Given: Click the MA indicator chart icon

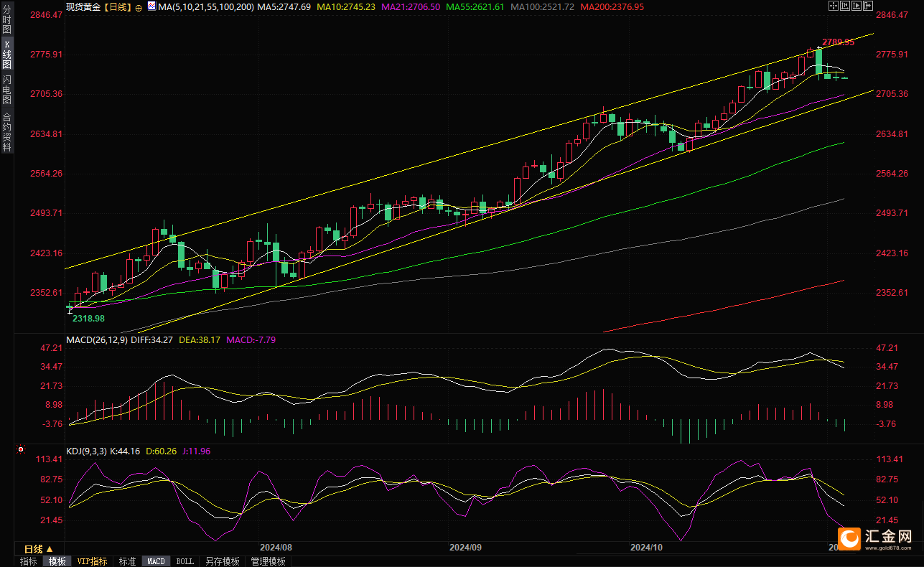Looking at the screenshot, I should pyautogui.click(x=151, y=6).
